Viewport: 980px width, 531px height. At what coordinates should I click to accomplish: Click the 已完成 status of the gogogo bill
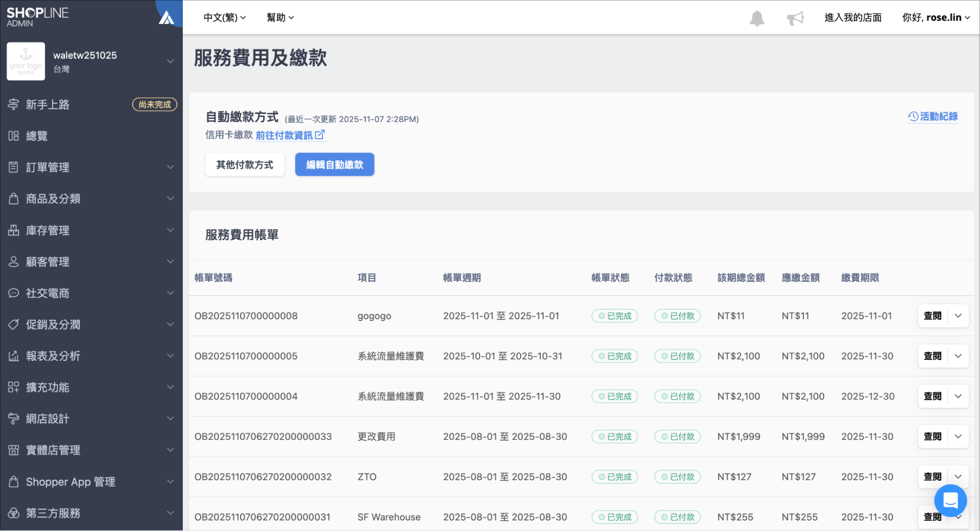[x=615, y=316]
